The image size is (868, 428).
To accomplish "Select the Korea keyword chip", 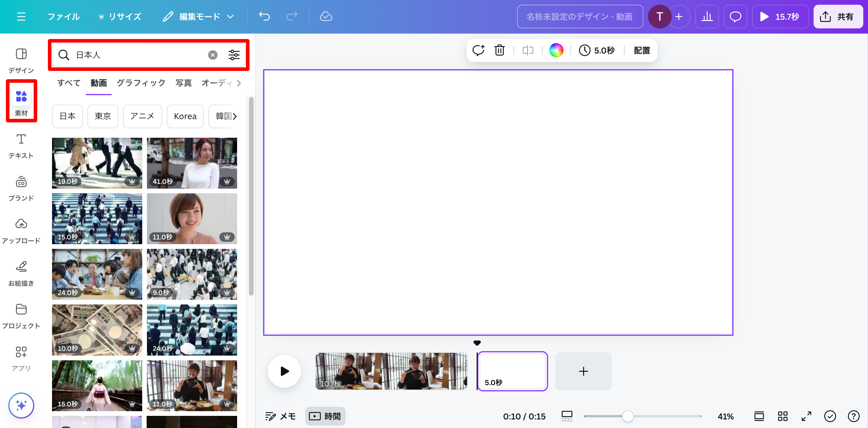I will (x=185, y=116).
